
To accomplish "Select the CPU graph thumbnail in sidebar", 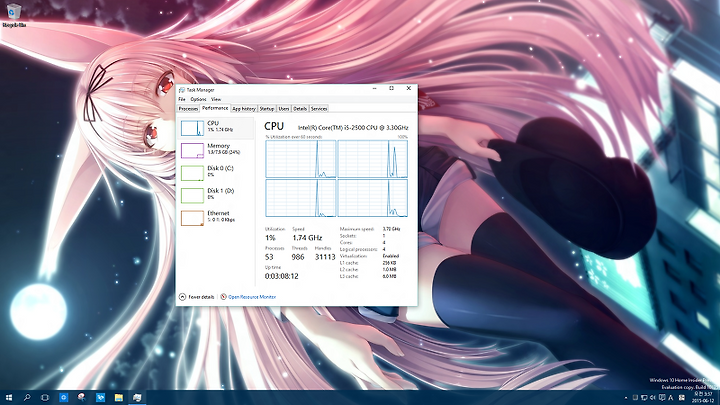I will point(192,128).
